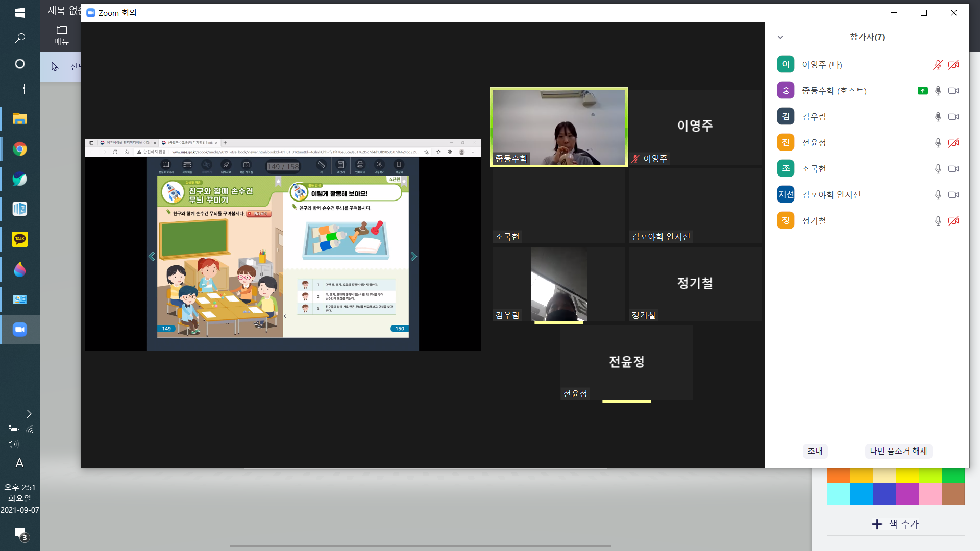Viewport: 980px width, 551px height.
Task: Pick the purple color swatch in Paint 3D
Action: pyautogui.click(x=908, y=494)
